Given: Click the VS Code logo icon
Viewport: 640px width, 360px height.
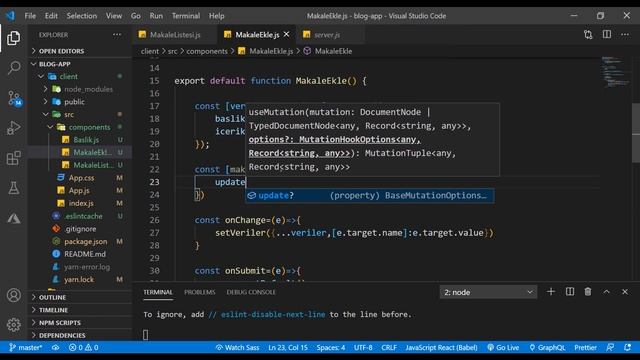Looking at the screenshot, I should (11, 16).
